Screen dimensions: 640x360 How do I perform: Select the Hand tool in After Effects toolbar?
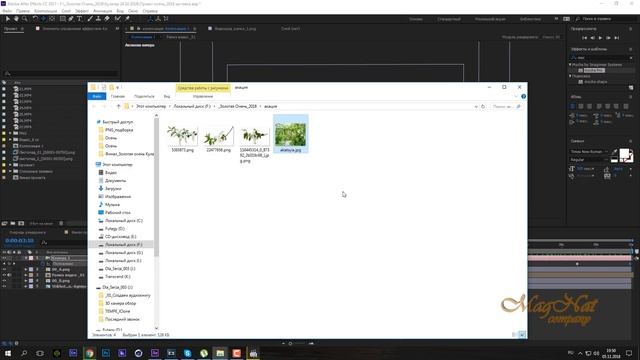tap(16, 19)
